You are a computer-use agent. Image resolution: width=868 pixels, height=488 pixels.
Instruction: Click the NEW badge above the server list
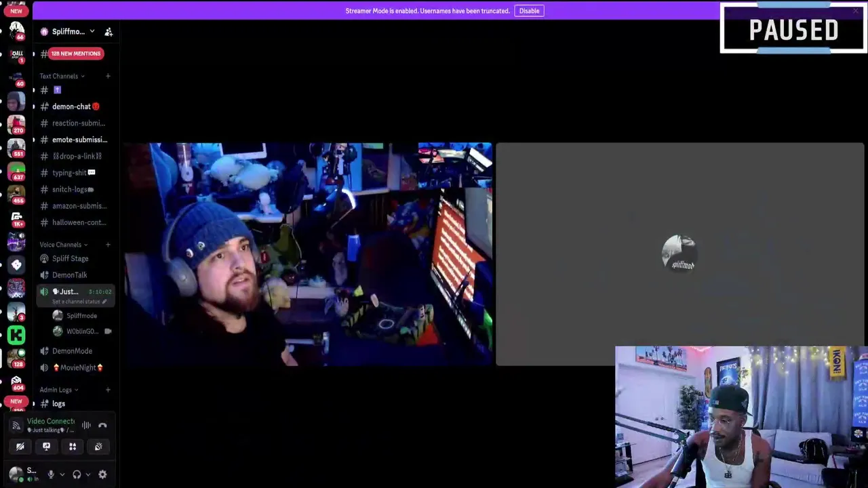[16, 11]
